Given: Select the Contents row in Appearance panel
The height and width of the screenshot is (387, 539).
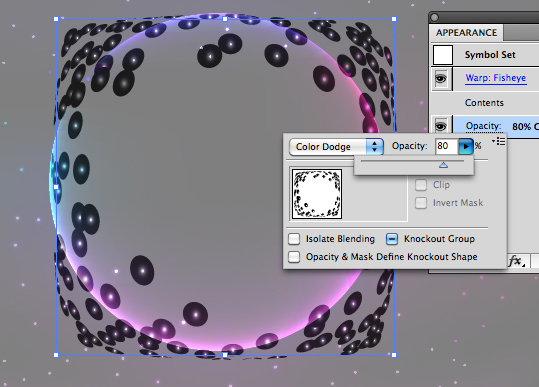Looking at the screenshot, I should coord(485,102).
